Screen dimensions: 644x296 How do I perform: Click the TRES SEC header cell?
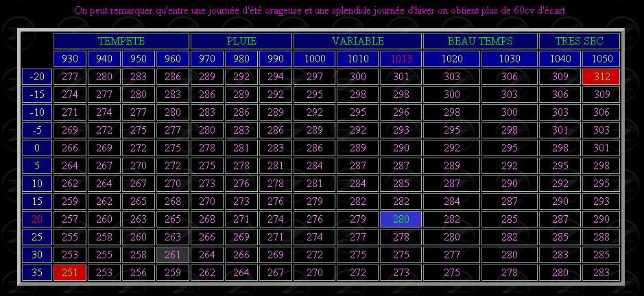(578, 41)
